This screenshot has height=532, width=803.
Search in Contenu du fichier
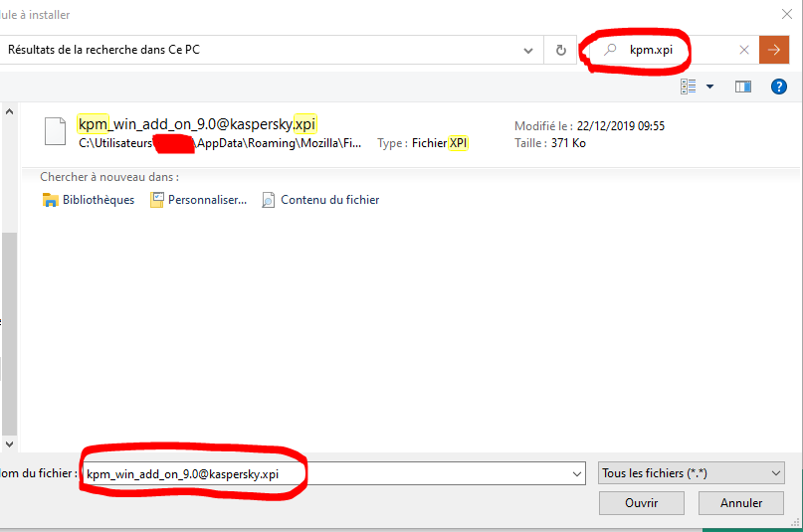pos(329,200)
